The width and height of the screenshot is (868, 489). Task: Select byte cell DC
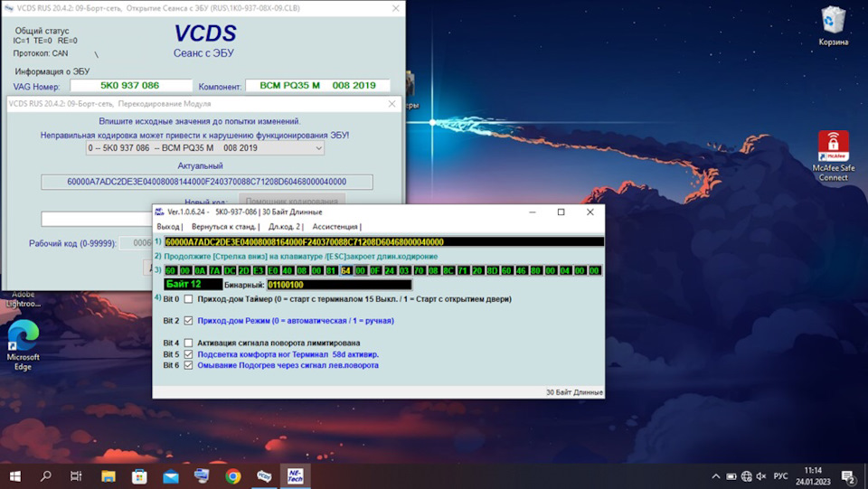click(x=229, y=270)
